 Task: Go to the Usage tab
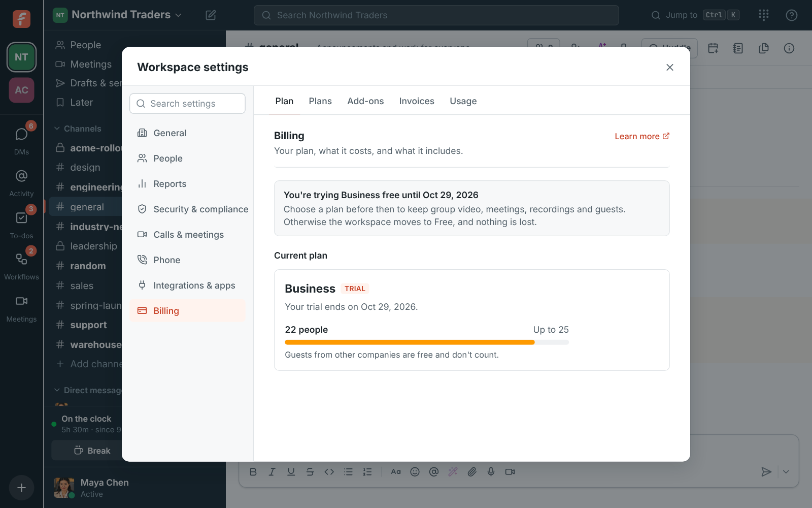pos(463,101)
